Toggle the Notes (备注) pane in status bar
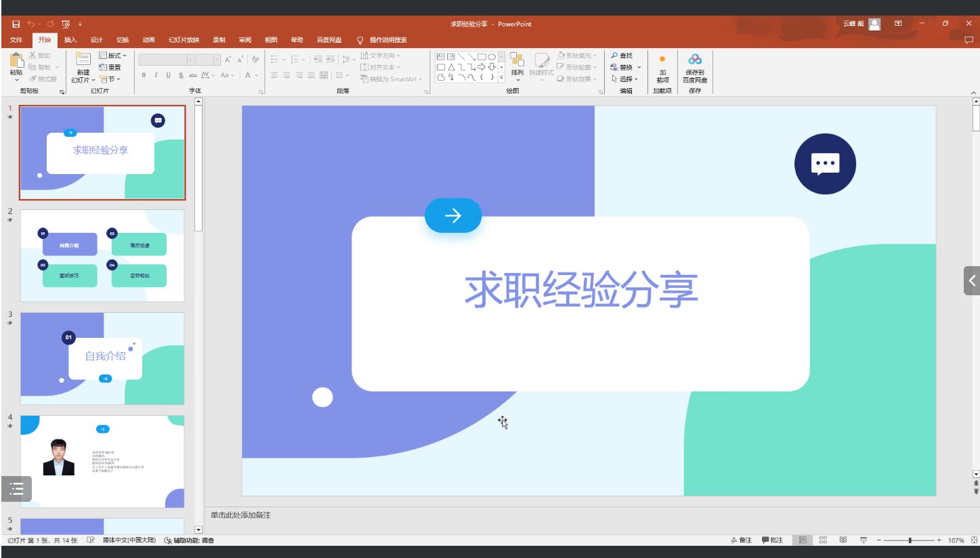This screenshot has height=558, width=980. (742, 540)
